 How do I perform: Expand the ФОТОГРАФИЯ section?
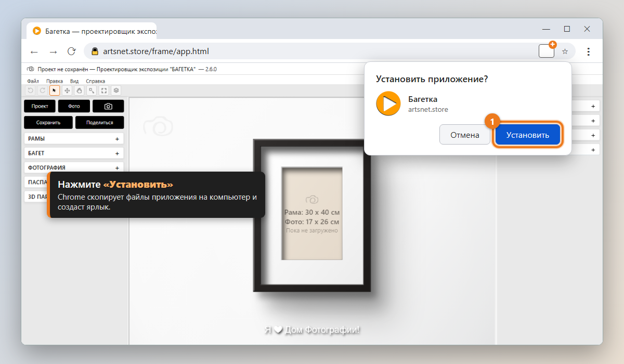[74, 167]
